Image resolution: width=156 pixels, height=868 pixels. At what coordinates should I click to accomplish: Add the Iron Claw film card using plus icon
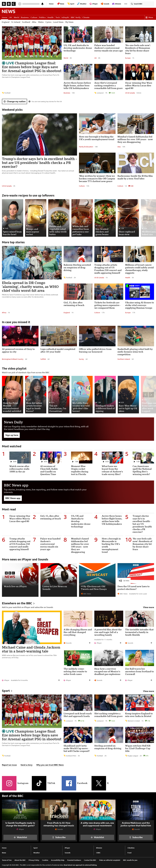coord(121,643)
